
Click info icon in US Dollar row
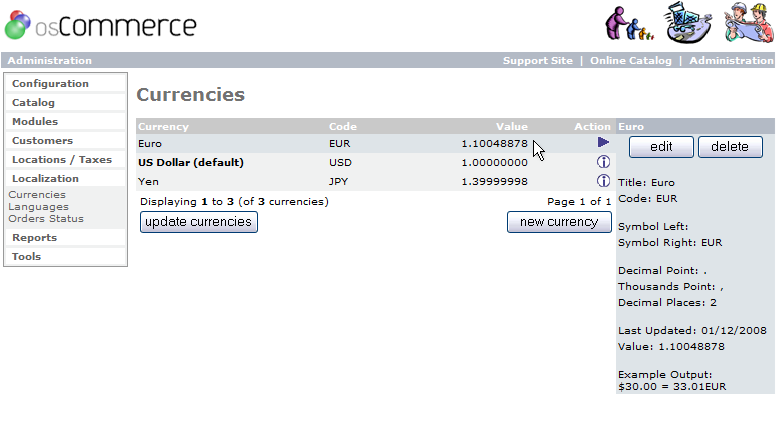603,162
